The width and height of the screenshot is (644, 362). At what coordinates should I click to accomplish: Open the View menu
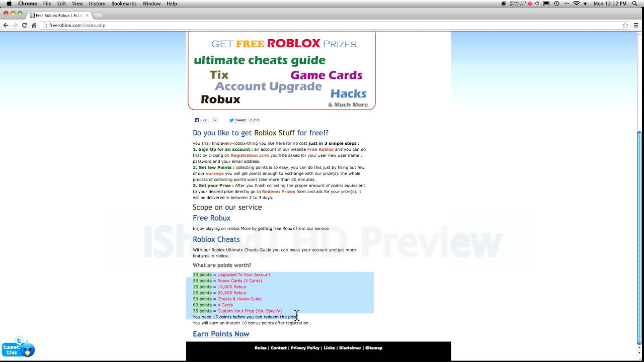77,4
